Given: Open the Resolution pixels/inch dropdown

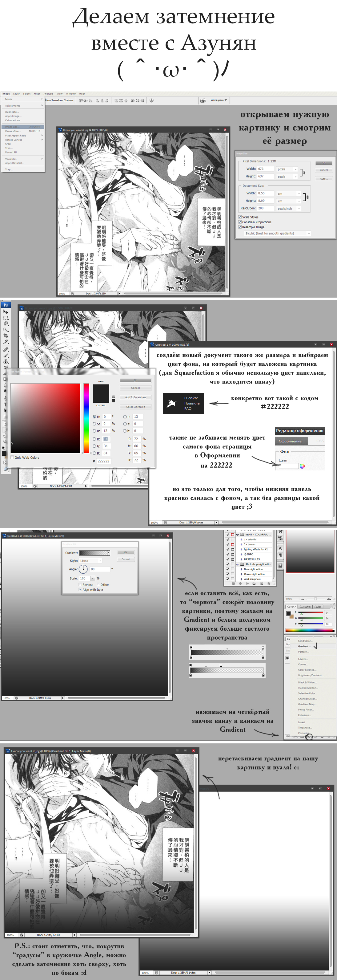Looking at the screenshot, I should click(x=288, y=209).
